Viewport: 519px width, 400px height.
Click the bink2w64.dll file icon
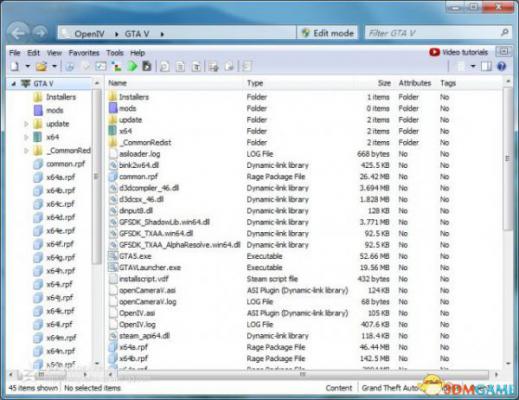pos(113,165)
